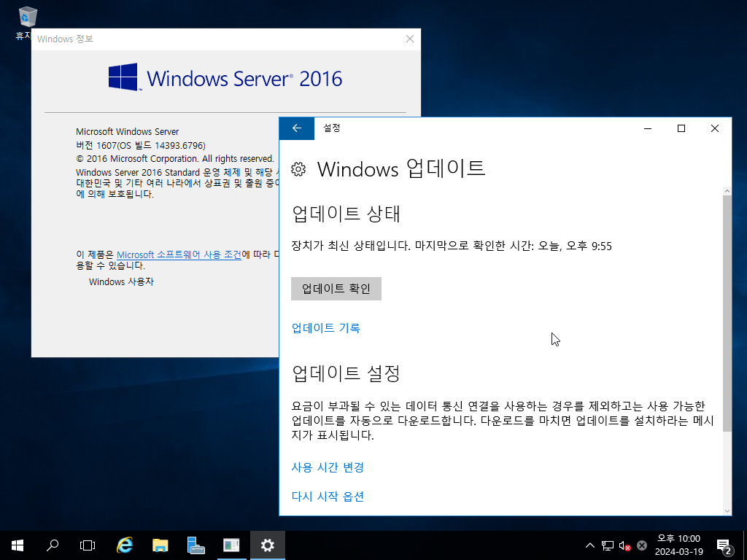This screenshot has height=560, width=747.
Task: Click the Microsoft Windows Server text line
Action: click(127, 131)
